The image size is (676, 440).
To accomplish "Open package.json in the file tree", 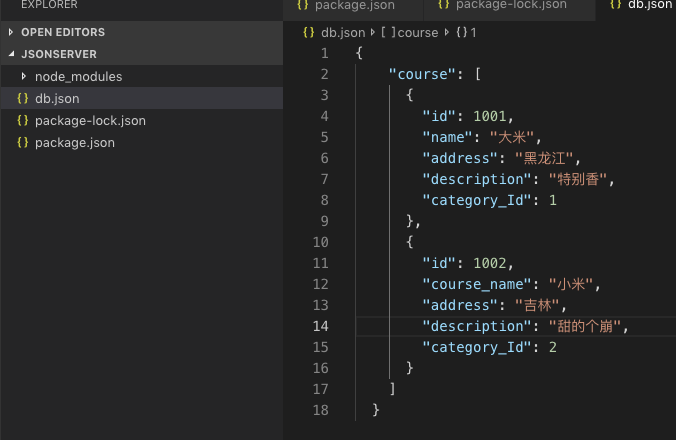I will pyautogui.click(x=74, y=143).
